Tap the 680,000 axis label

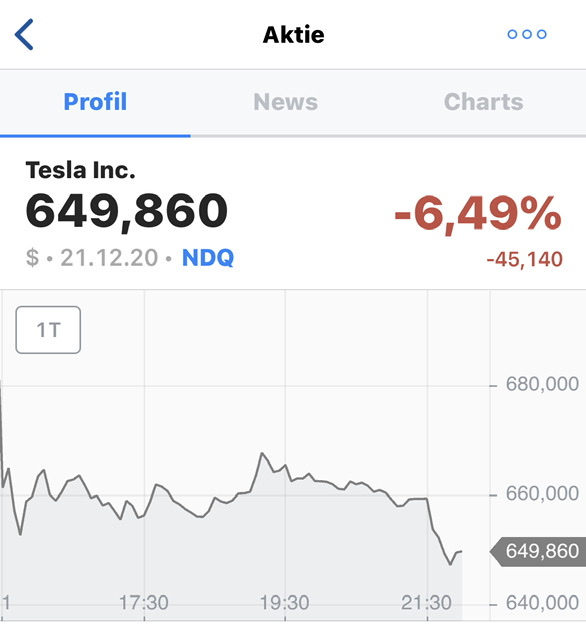pyautogui.click(x=542, y=384)
